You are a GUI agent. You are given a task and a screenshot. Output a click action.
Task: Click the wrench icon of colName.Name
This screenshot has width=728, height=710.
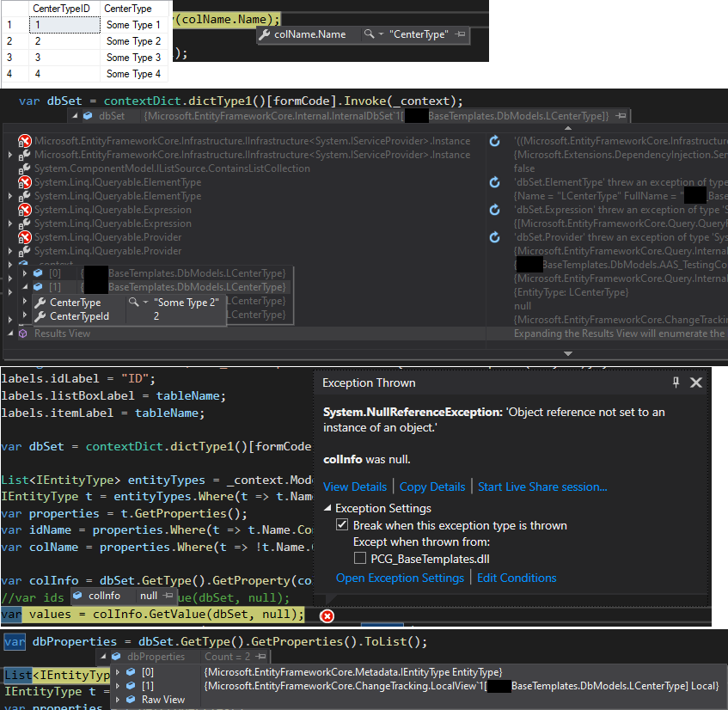coord(265,34)
